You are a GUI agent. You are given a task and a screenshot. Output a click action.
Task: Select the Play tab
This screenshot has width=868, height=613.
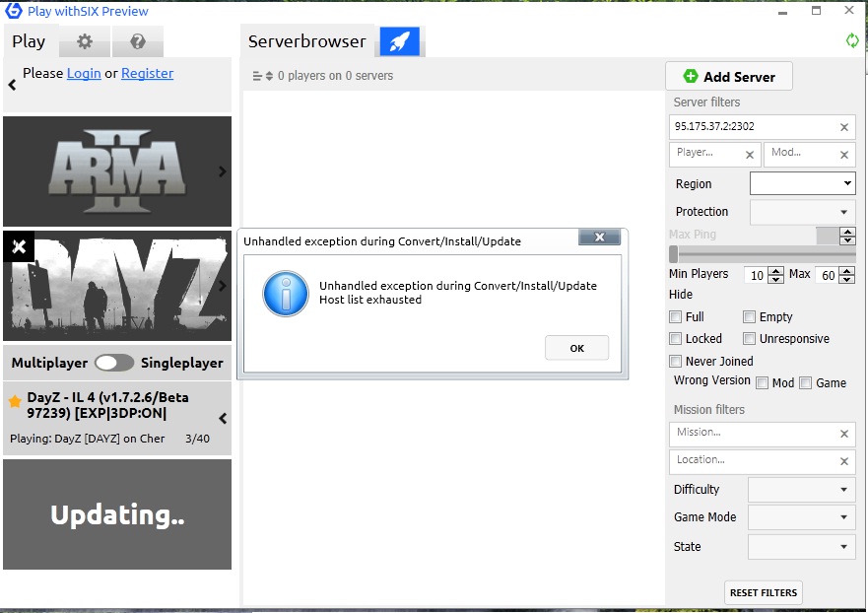point(29,41)
